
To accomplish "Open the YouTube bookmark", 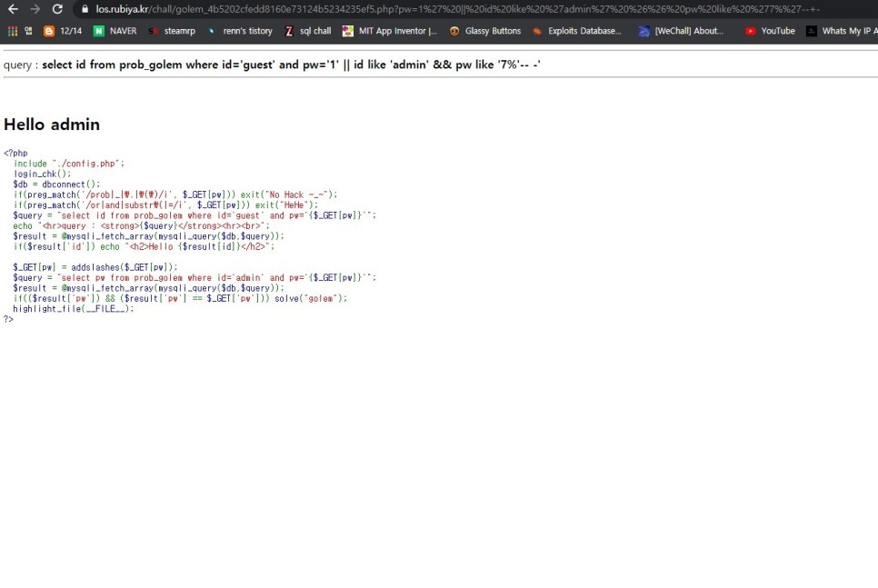I will click(x=770, y=31).
